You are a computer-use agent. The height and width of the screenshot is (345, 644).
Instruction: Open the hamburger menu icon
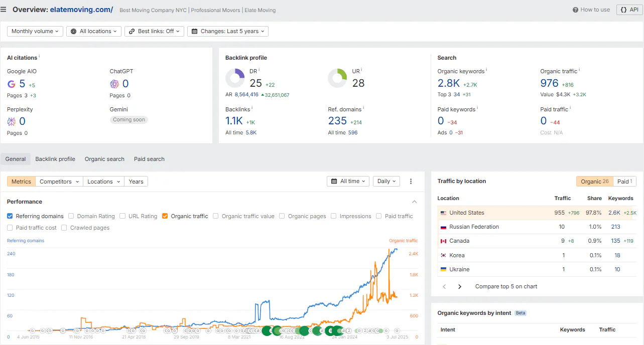click(4, 10)
